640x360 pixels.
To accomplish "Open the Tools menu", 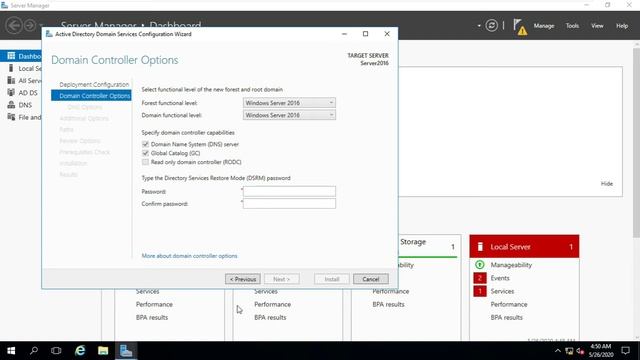I will [572, 26].
